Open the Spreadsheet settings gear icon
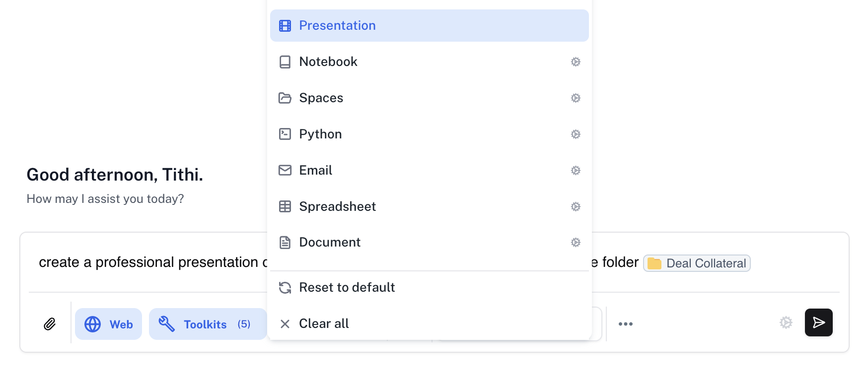 coord(576,207)
